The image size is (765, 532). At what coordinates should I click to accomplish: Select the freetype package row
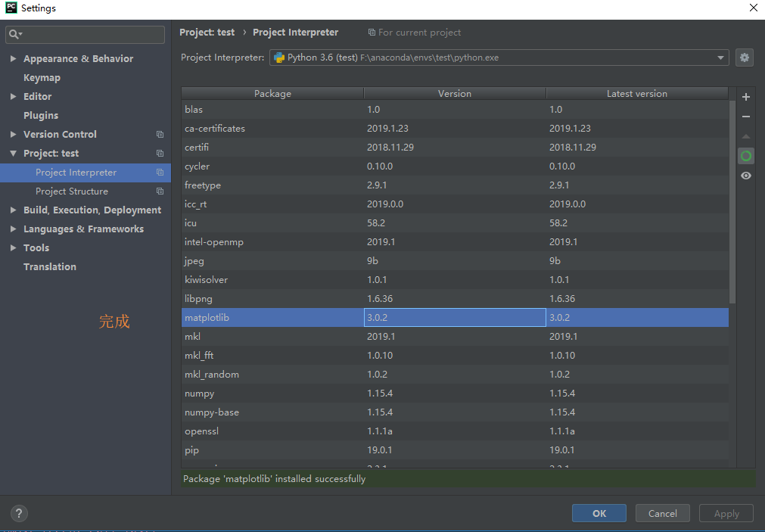455,185
